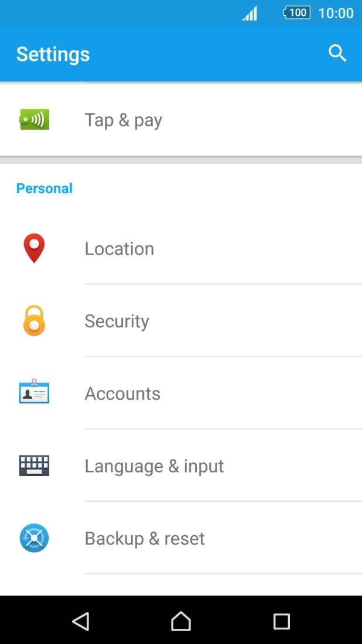Tap the signal strength icon
This screenshot has height=644, width=362.
point(250,13)
